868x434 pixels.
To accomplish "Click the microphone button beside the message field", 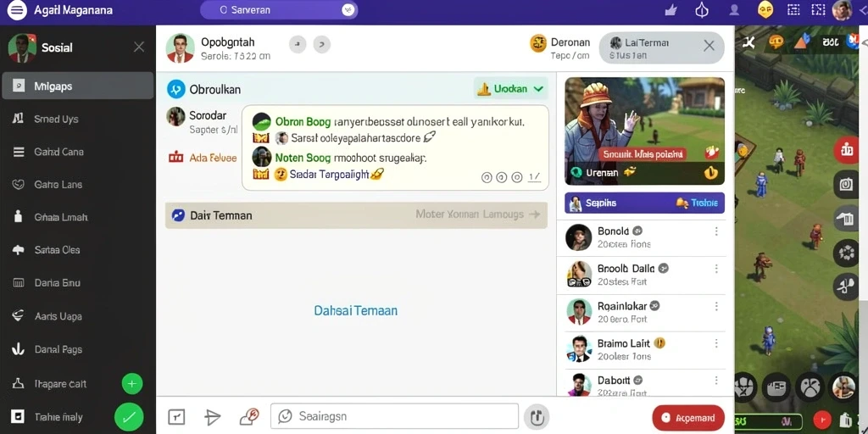I will pyautogui.click(x=536, y=417).
